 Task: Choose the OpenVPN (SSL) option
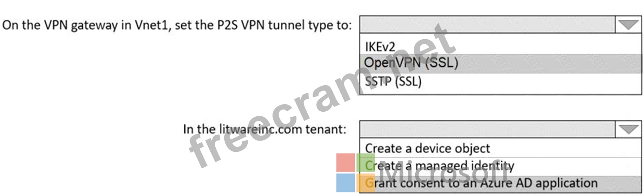pos(500,64)
